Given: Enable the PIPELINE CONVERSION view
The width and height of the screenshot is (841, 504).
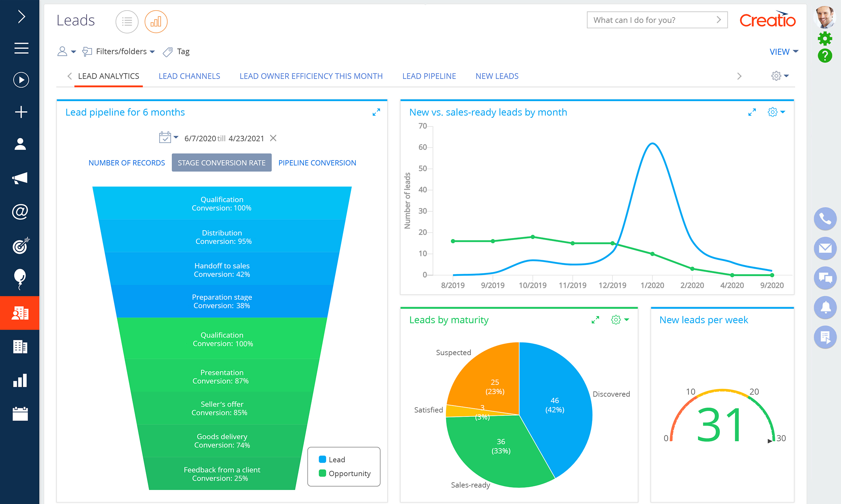Looking at the screenshot, I should [317, 162].
